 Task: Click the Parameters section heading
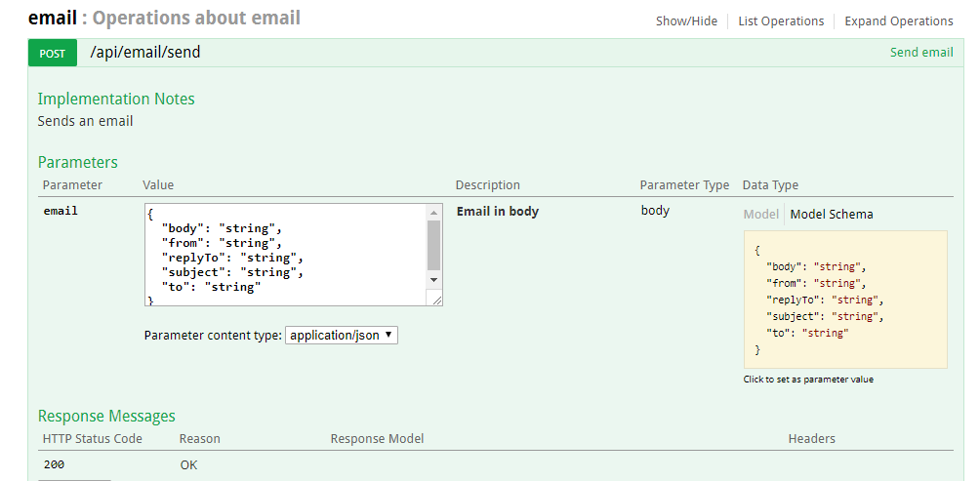(x=78, y=162)
